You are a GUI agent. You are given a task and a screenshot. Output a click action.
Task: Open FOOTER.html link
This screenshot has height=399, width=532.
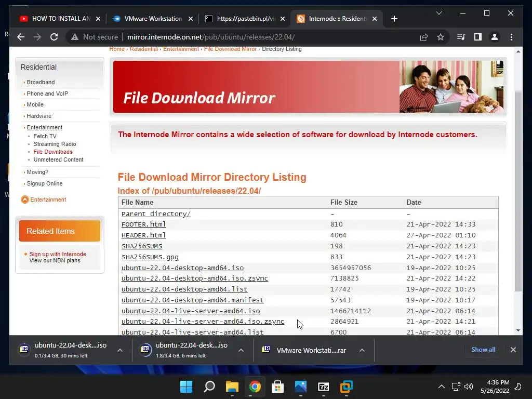144,224
